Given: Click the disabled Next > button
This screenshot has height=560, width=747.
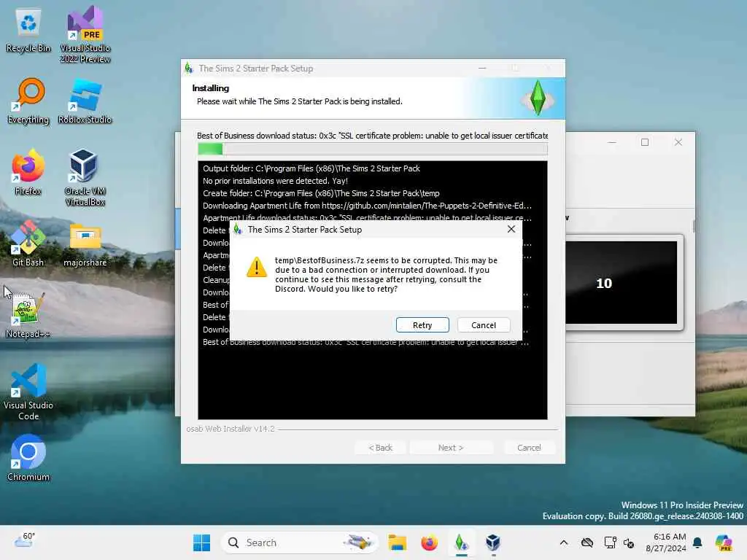Looking at the screenshot, I should pos(451,448).
